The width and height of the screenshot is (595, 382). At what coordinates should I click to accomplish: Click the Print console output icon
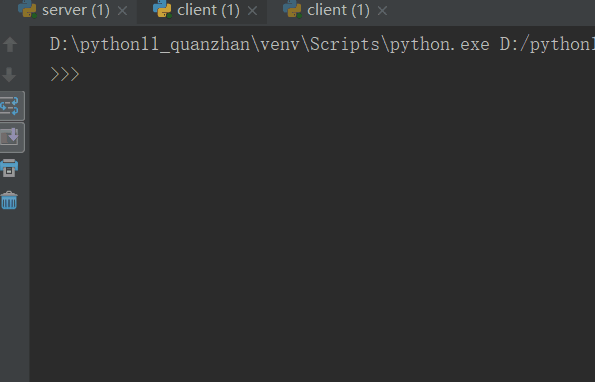pos(9,168)
